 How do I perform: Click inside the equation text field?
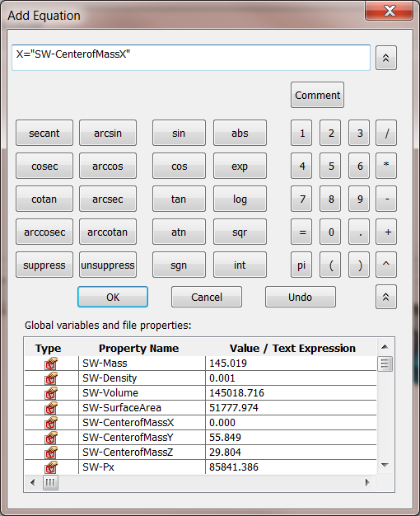(191, 58)
